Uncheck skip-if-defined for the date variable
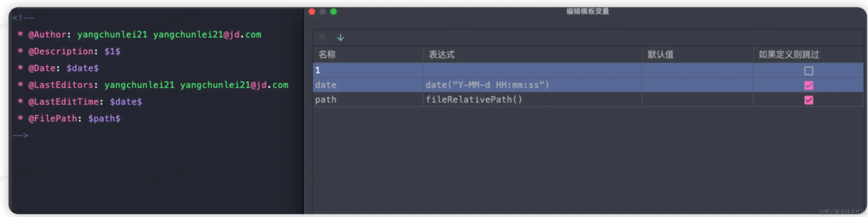This screenshot has width=868, height=217. pyautogui.click(x=808, y=85)
